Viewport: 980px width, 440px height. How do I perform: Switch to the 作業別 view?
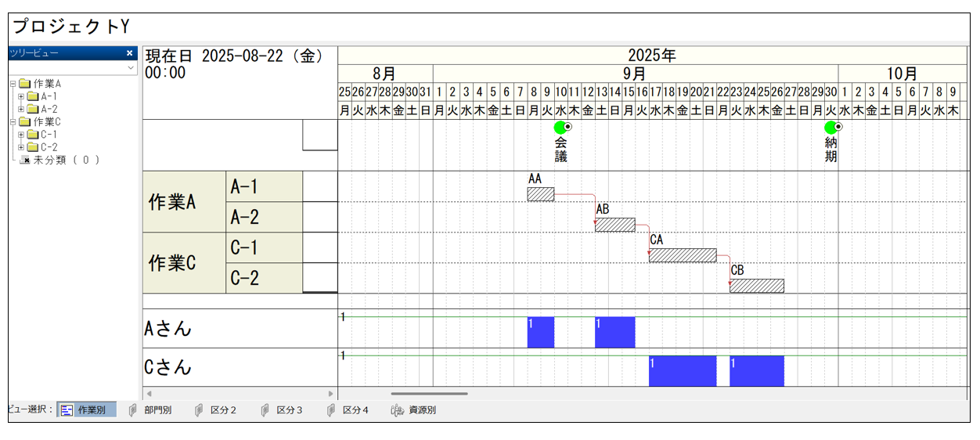(x=86, y=409)
